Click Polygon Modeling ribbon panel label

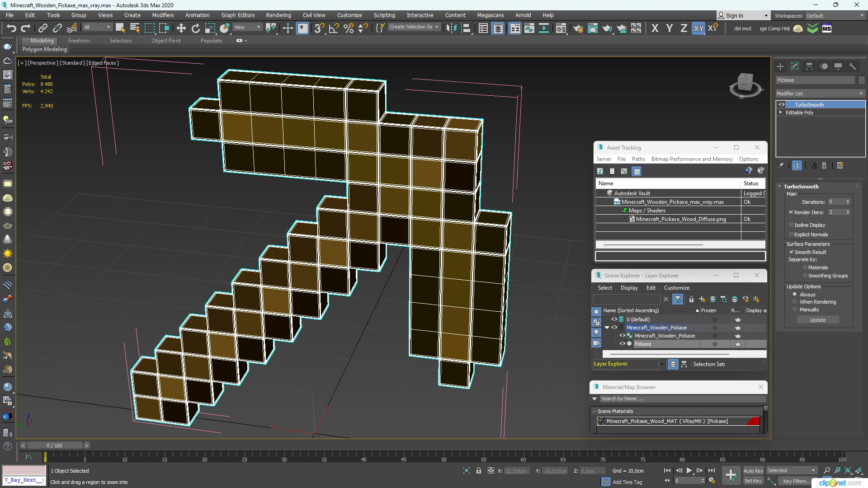pos(45,49)
